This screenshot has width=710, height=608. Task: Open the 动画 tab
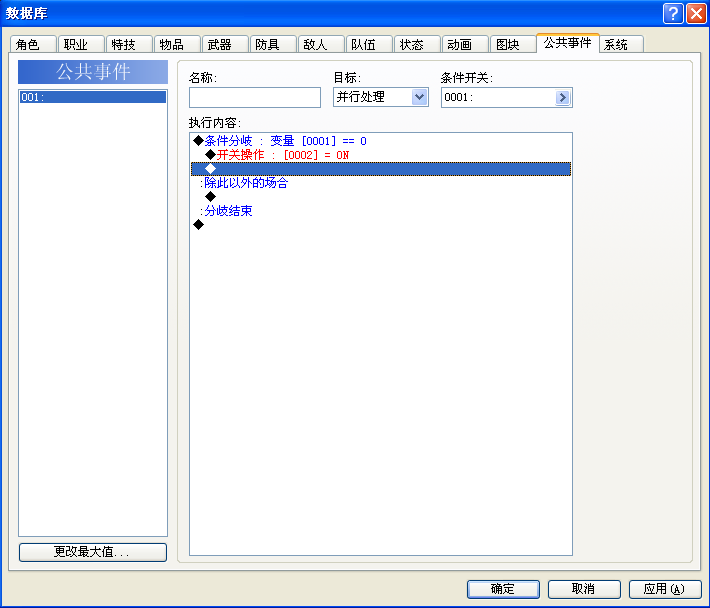click(x=465, y=44)
